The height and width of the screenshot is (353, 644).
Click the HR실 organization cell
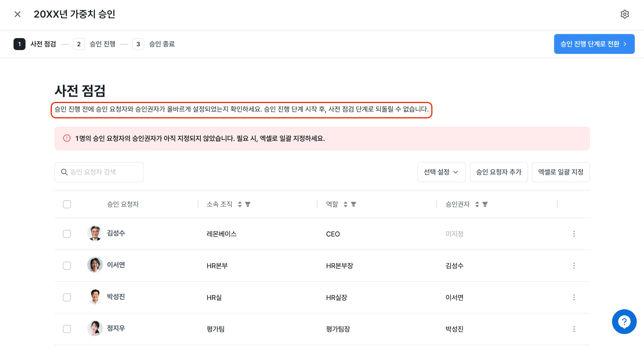(214, 298)
